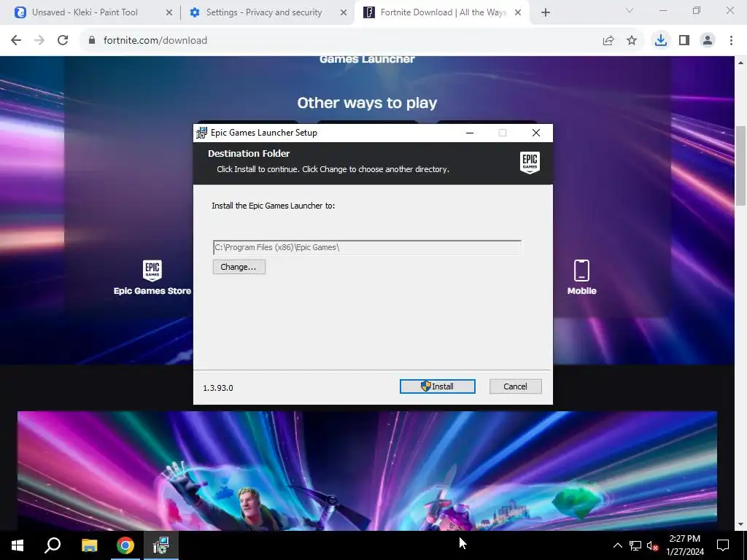Close the Settings tab
Image resolution: width=747 pixels, height=560 pixels.
click(344, 13)
